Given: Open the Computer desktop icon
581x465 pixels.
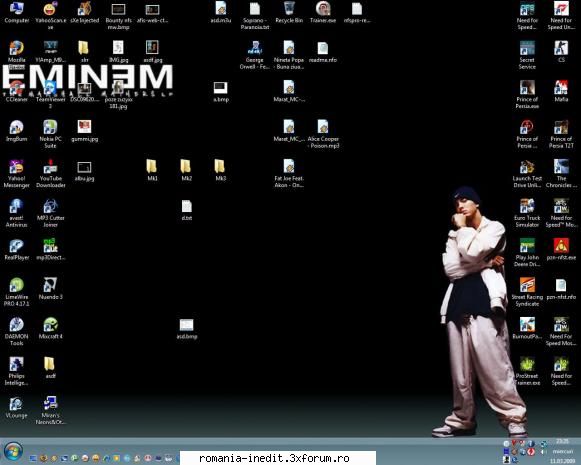Looking at the screenshot, I should point(16,12).
